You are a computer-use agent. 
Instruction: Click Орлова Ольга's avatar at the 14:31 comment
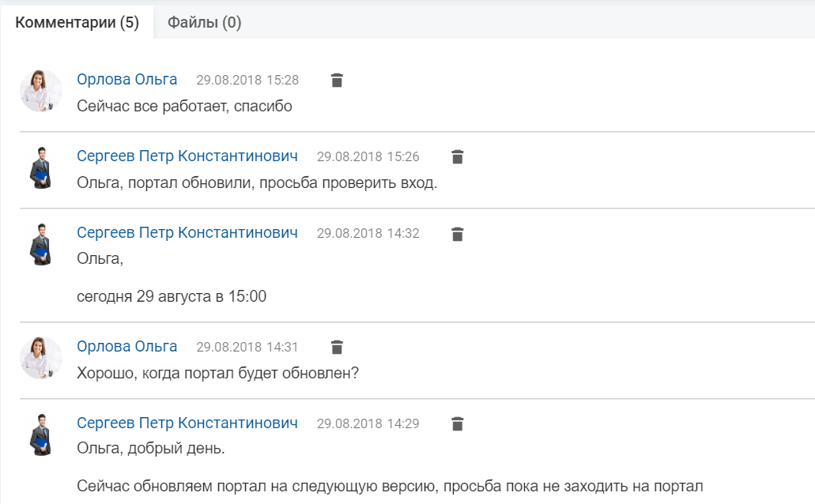[41, 358]
